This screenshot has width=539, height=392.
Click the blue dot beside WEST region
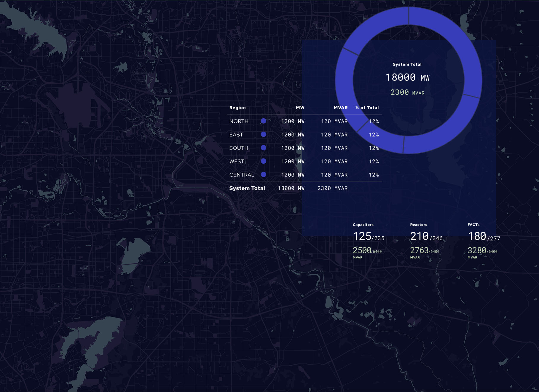point(263,161)
